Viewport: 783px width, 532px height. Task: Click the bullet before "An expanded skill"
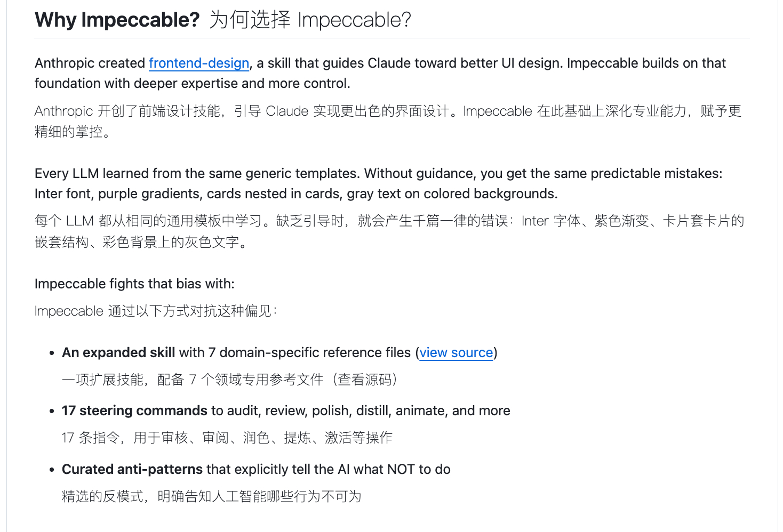pyautogui.click(x=52, y=353)
